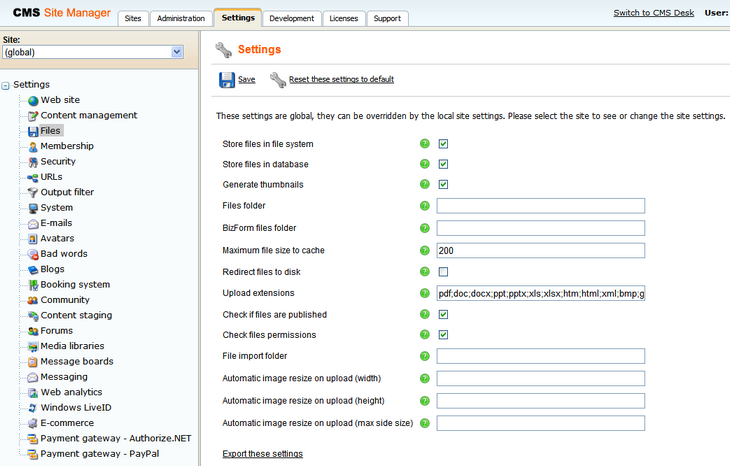Switch to the Administration tab
The width and height of the screenshot is (730, 466).
pos(181,18)
